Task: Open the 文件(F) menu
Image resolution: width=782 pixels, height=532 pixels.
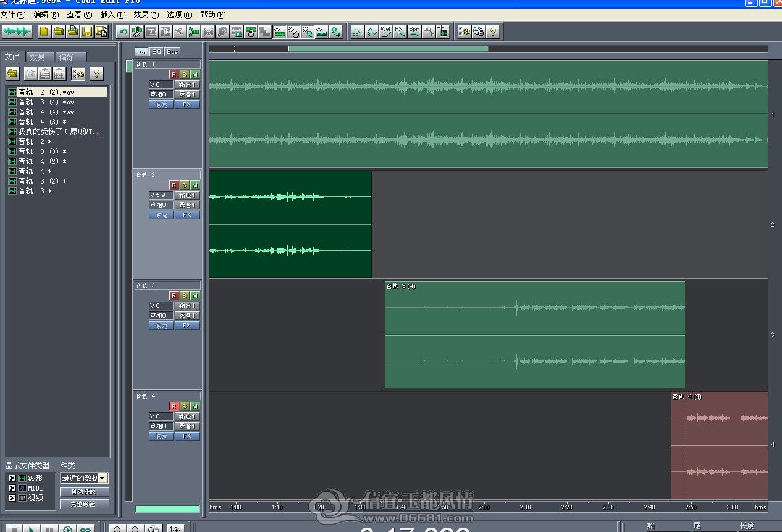Action: (13, 14)
